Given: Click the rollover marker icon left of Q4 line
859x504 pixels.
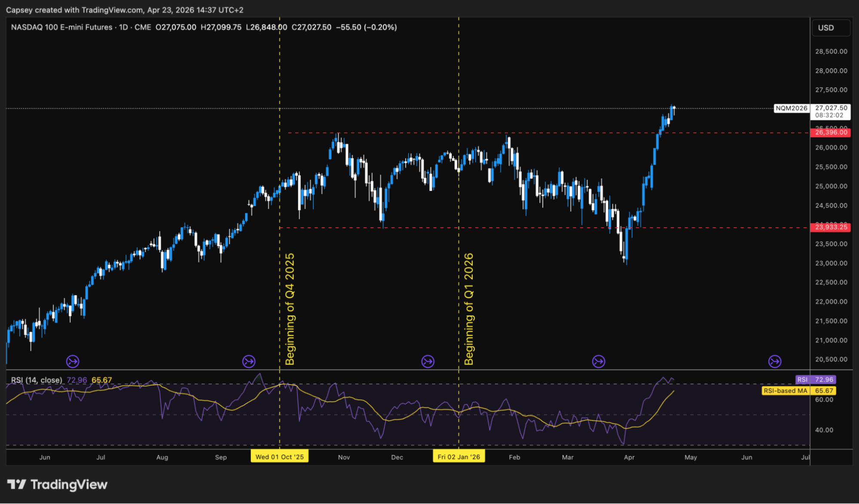Looking at the screenshot, I should (x=249, y=361).
